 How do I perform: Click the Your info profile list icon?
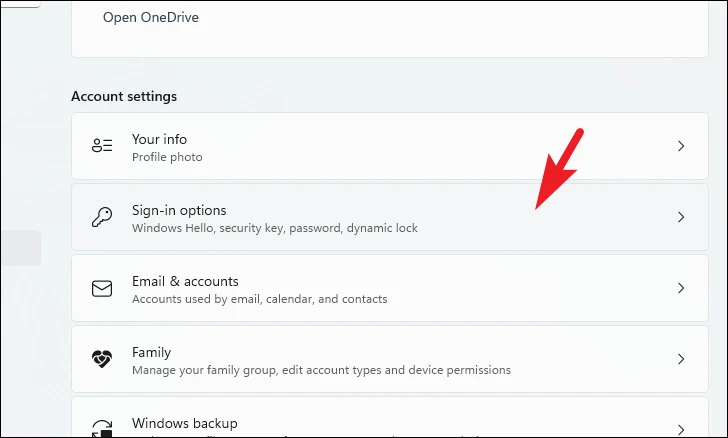(102, 145)
